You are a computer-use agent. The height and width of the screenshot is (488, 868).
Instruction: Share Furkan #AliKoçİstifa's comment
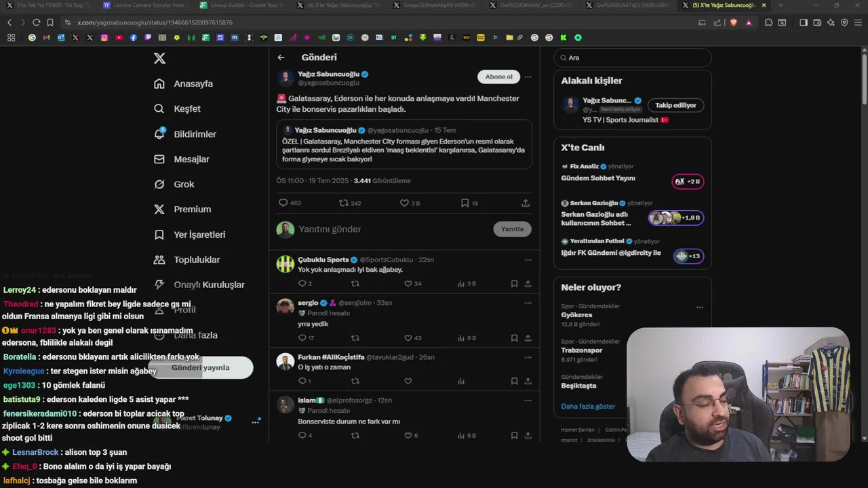pyautogui.click(x=528, y=381)
